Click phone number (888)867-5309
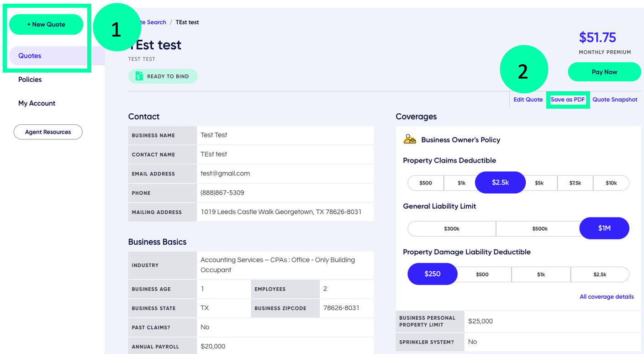 tap(222, 193)
